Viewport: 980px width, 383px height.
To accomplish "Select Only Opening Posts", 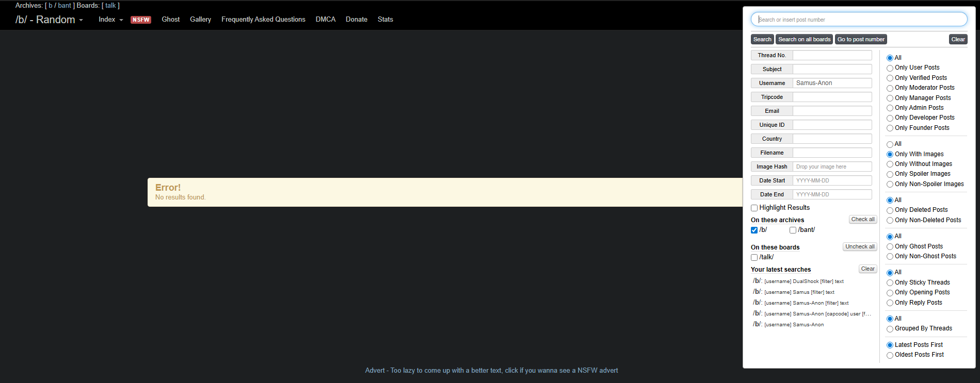I will 890,293.
